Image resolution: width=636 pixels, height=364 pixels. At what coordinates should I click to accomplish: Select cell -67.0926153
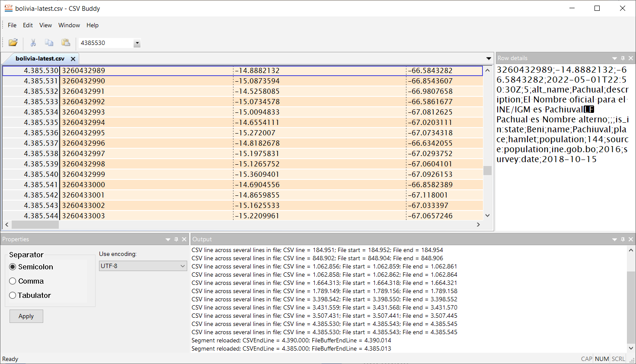[444, 174]
